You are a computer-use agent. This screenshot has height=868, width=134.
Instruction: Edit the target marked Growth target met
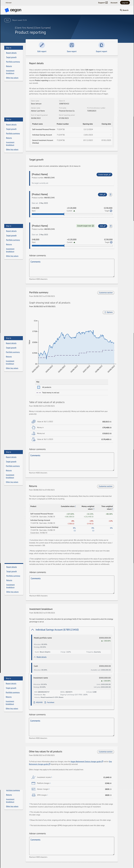tap(102, 226)
